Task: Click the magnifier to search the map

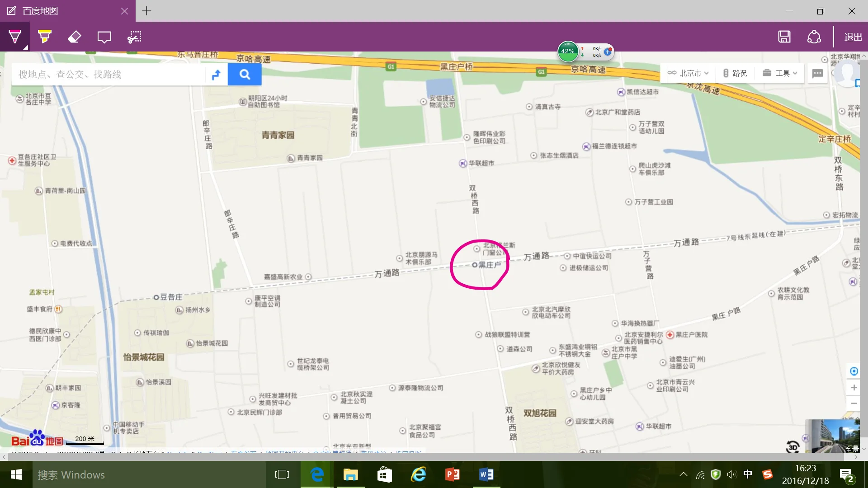Action: 245,74
